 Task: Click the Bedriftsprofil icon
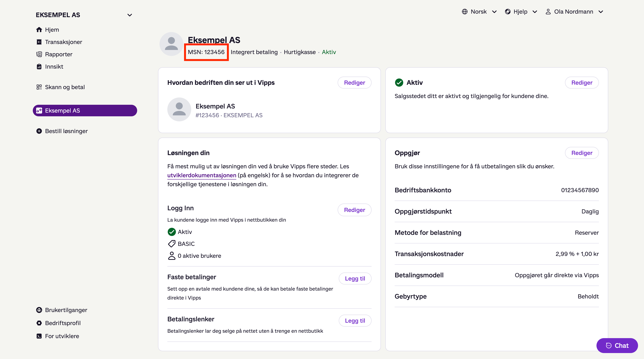click(x=39, y=323)
